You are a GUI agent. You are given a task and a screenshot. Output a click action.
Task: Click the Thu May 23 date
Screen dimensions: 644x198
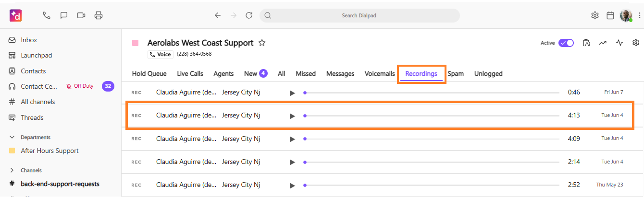[609, 185]
